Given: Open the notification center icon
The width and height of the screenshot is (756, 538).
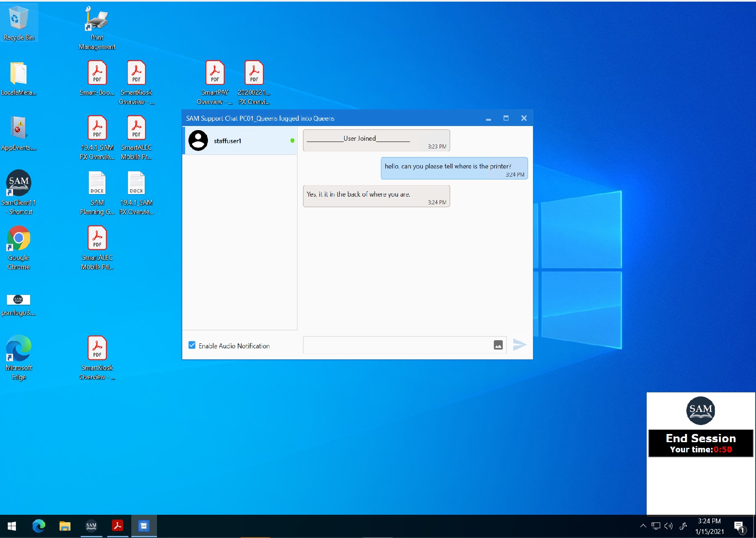Looking at the screenshot, I should [x=739, y=526].
